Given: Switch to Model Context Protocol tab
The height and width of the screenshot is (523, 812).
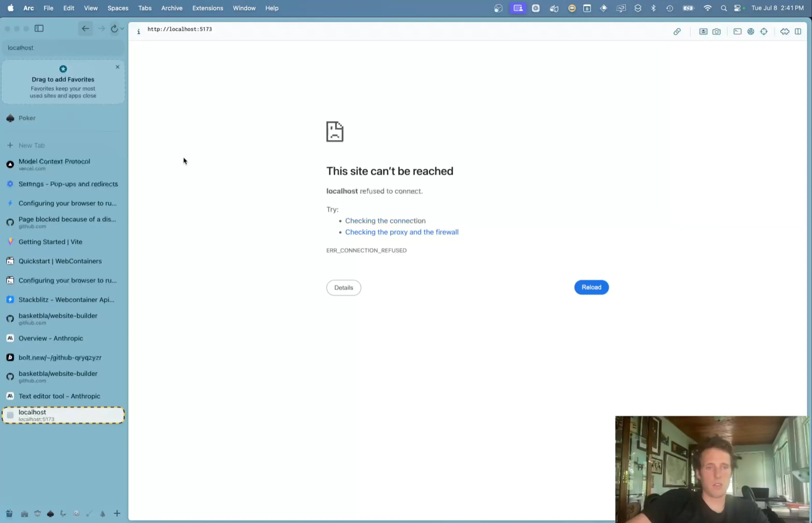Looking at the screenshot, I should tap(63, 164).
